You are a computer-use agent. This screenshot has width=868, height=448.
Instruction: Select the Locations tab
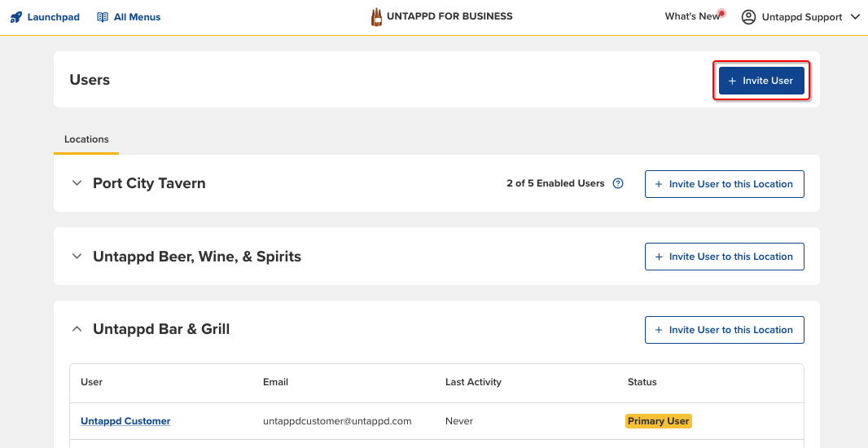click(x=86, y=139)
